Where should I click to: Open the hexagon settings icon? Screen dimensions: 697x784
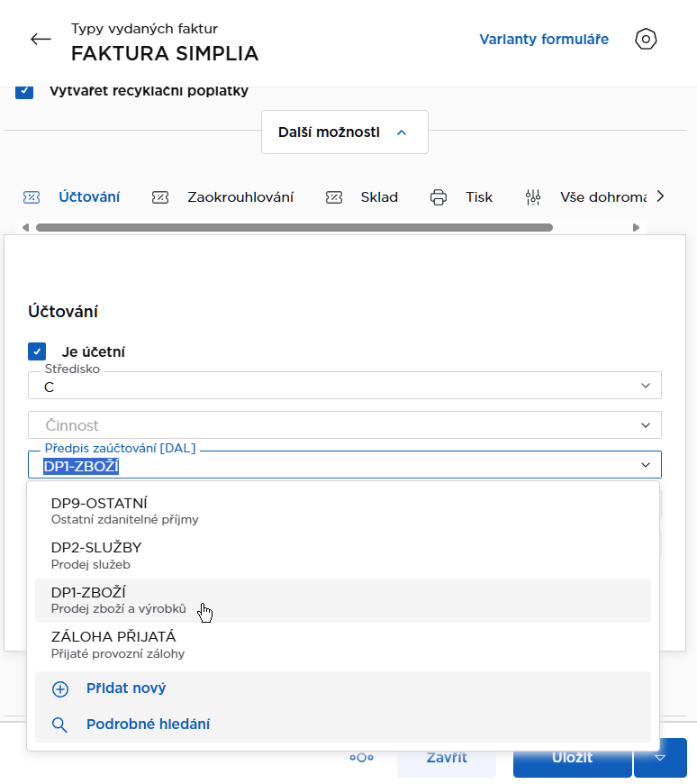(647, 40)
